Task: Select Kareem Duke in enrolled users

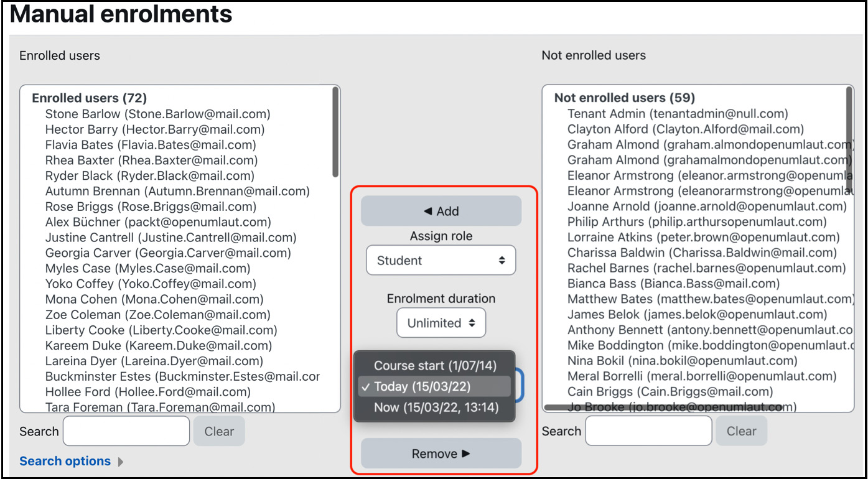Action: (x=159, y=346)
